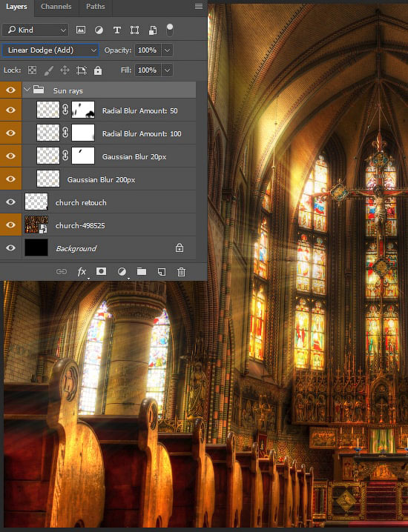The image size is (408, 532).
Task: Open the Fill slider dropdown arrow
Action: (167, 70)
